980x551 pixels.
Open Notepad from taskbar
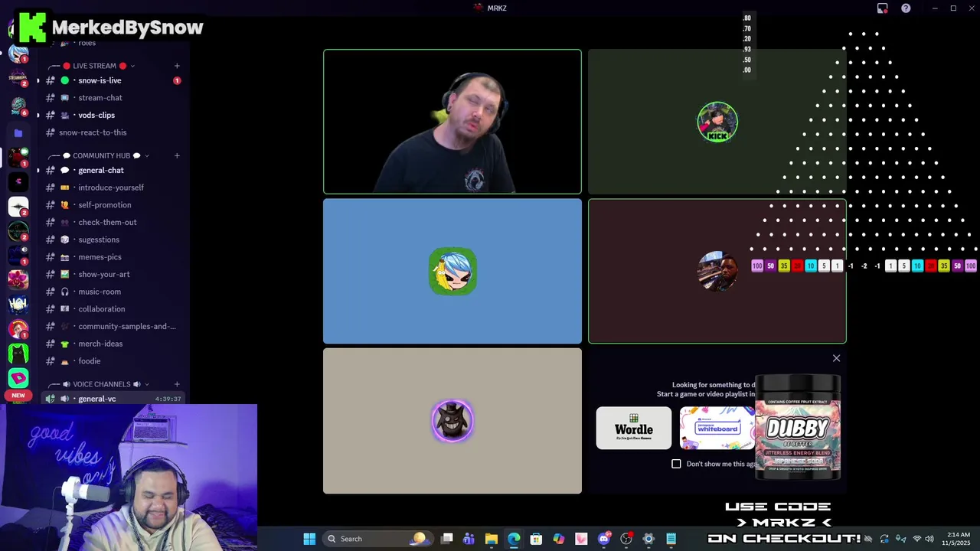click(671, 539)
